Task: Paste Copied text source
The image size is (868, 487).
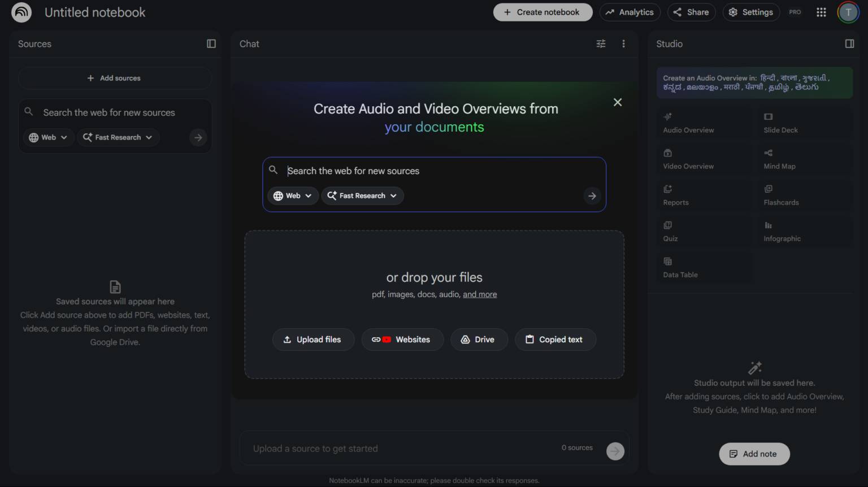Action: [555, 340]
